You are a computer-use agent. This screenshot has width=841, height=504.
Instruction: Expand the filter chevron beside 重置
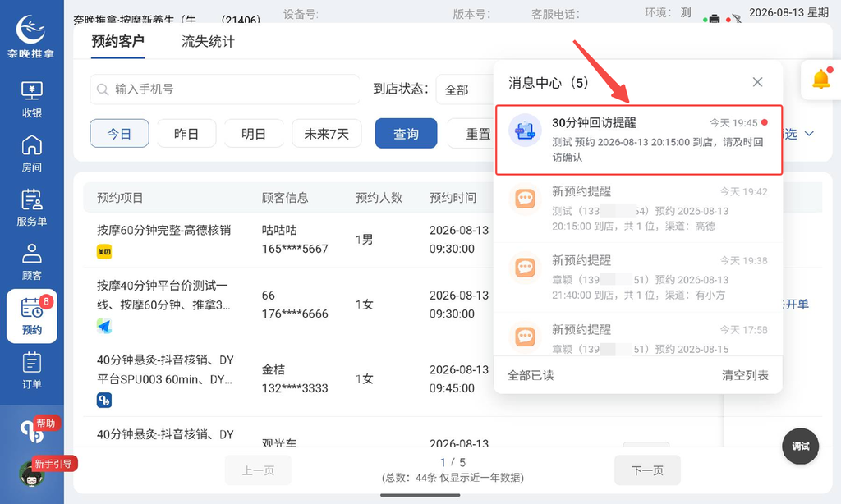point(809,134)
